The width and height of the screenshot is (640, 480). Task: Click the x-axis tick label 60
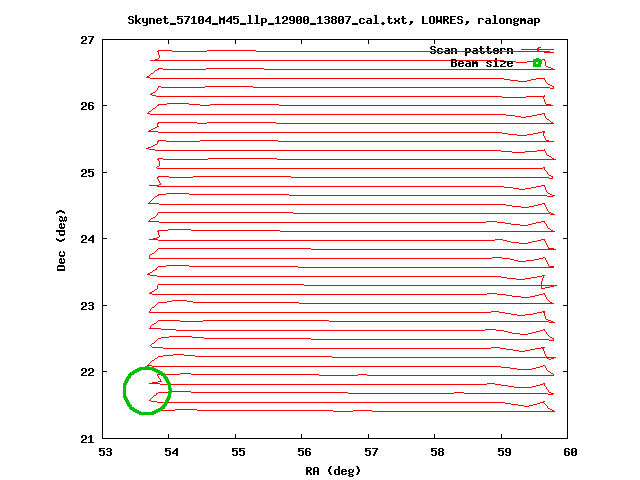(570, 452)
